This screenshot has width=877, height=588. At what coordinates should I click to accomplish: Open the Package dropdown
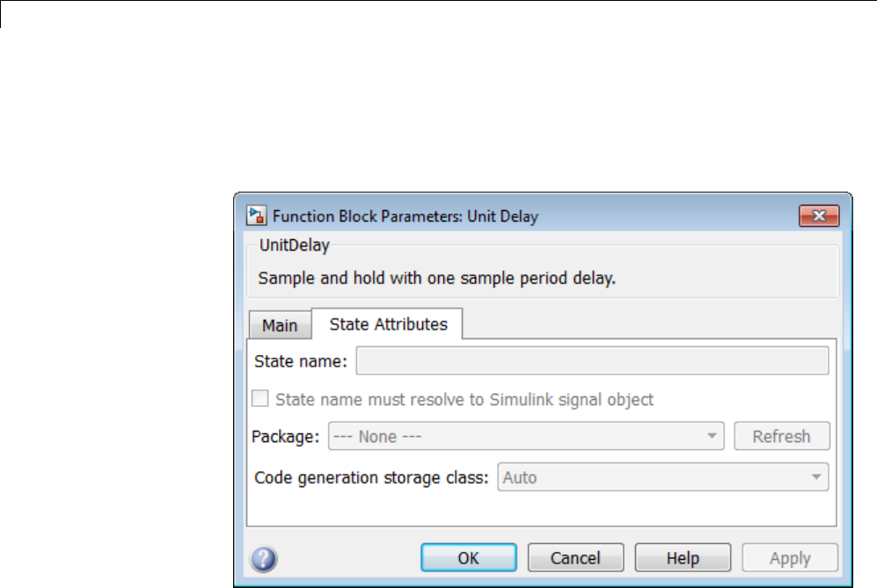525,436
